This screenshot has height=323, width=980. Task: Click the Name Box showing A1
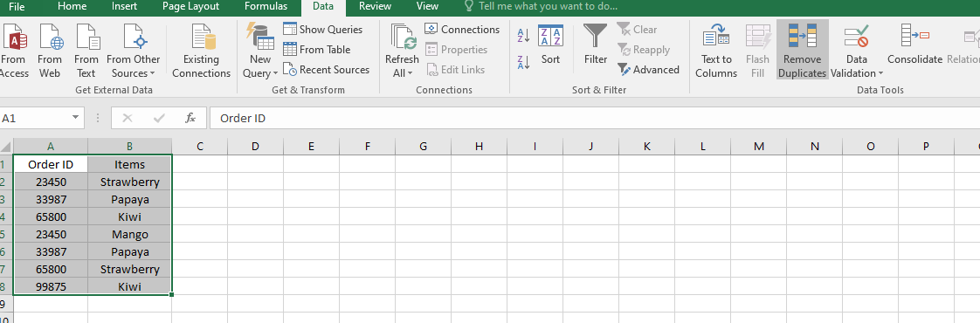34,118
